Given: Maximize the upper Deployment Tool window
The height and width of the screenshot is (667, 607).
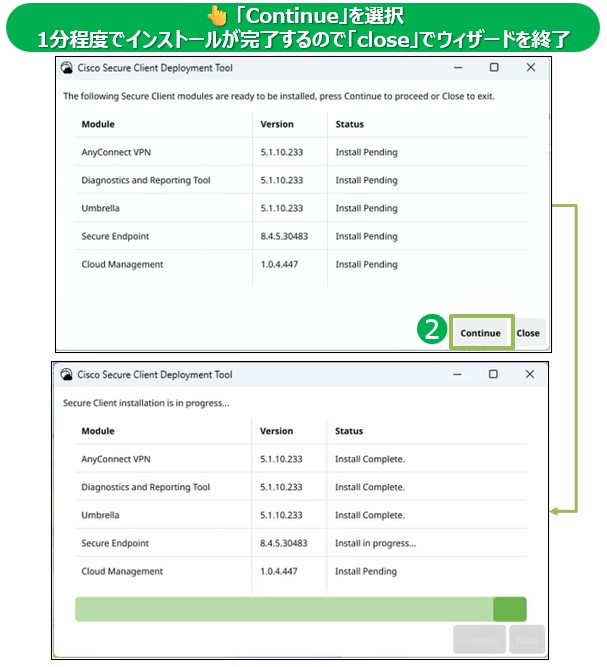Looking at the screenshot, I should click(x=494, y=67).
